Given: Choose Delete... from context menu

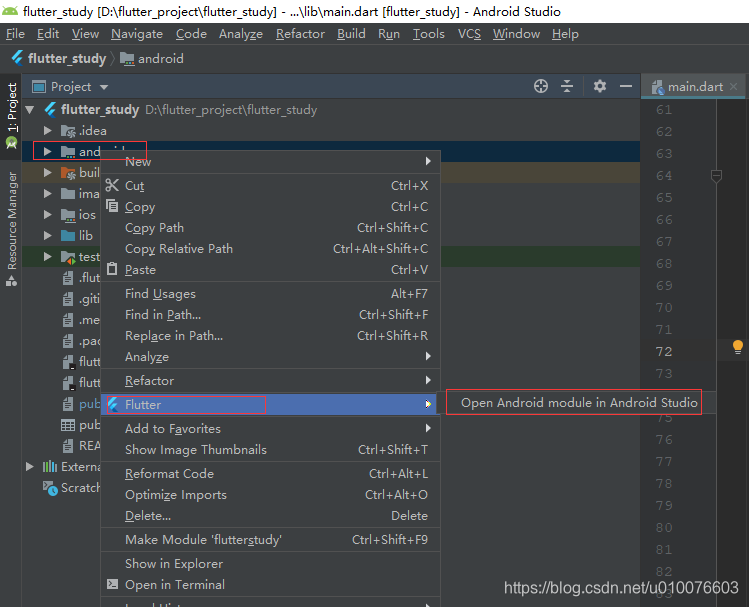Looking at the screenshot, I should tap(270, 516).
